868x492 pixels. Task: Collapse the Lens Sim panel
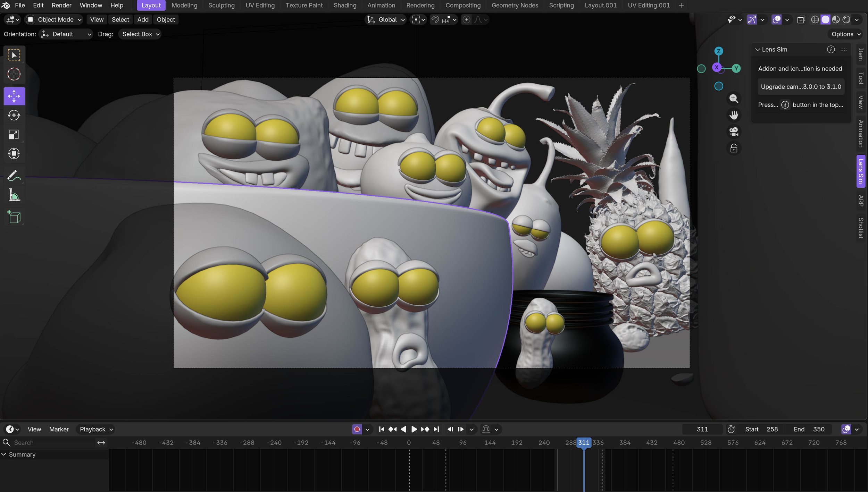coord(758,50)
